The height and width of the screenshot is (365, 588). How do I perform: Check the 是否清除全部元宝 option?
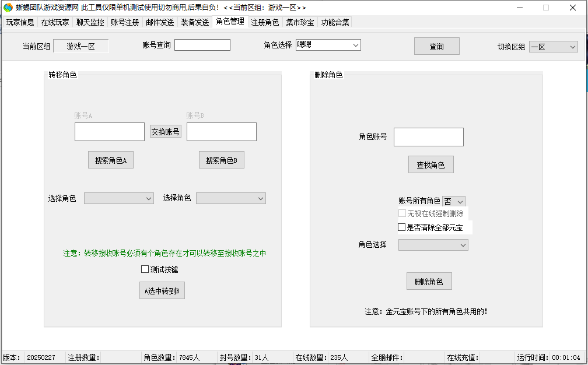[402, 227]
